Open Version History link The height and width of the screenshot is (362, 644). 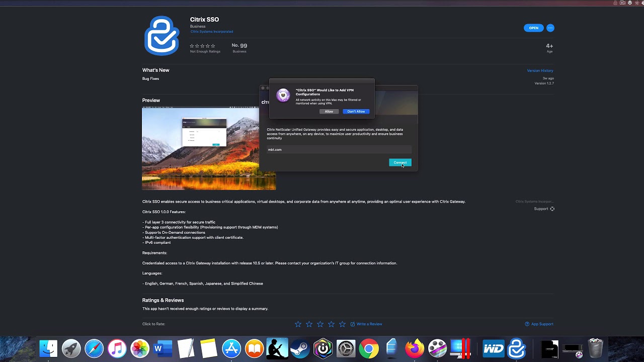[x=540, y=71]
